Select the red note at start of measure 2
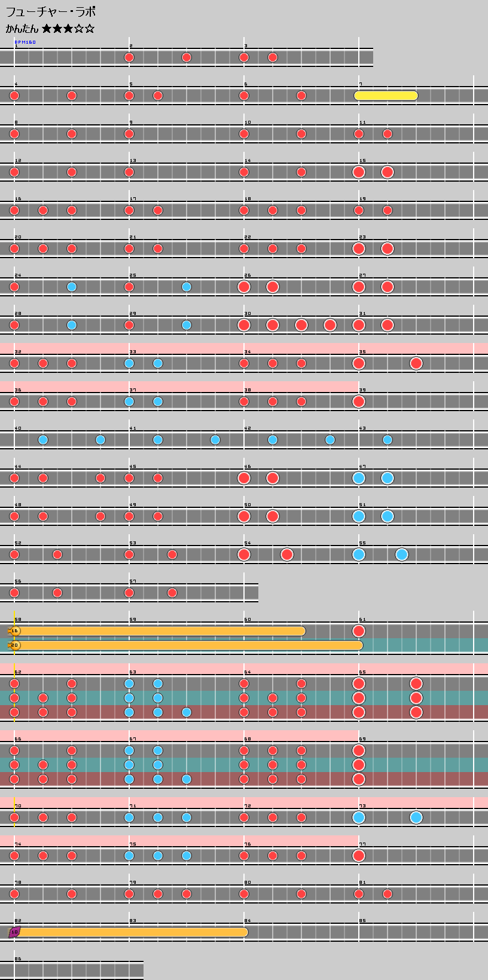The height and width of the screenshot is (980, 488). click(x=129, y=57)
